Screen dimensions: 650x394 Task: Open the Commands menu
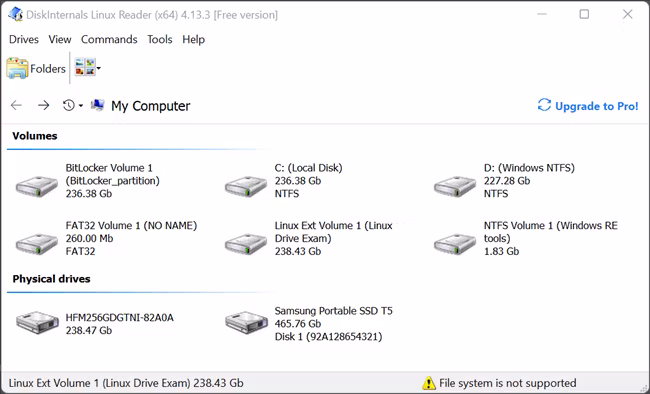click(x=109, y=39)
